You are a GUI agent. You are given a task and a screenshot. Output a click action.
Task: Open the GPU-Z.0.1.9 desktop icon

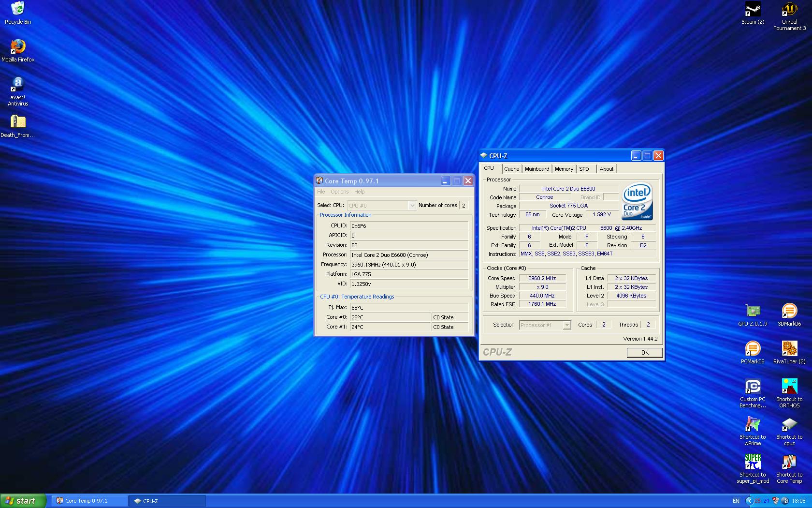tap(753, 315)
